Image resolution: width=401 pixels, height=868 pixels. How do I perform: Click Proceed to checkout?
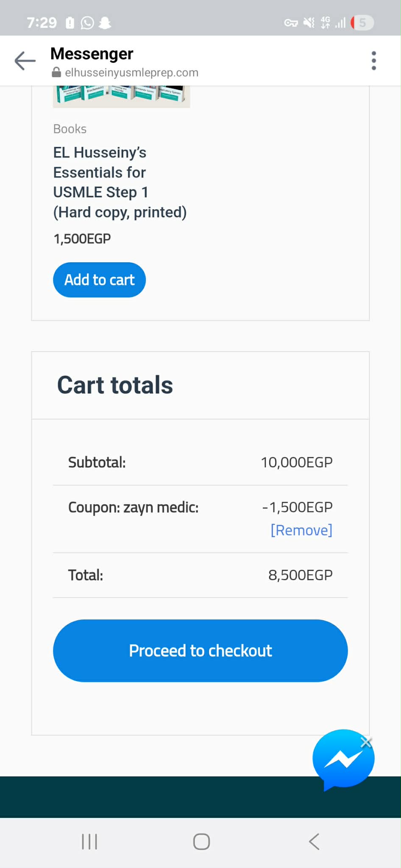pos(200,651)
